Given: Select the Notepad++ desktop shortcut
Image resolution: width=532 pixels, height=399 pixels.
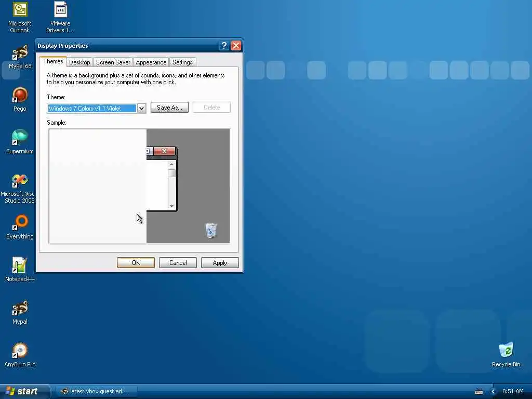Looking at the screenshot, I should pyautogui.click(x=20, y=270).
